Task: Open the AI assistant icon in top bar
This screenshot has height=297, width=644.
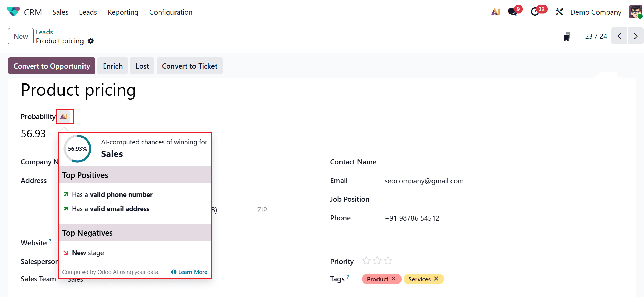Action: point(496,12)
